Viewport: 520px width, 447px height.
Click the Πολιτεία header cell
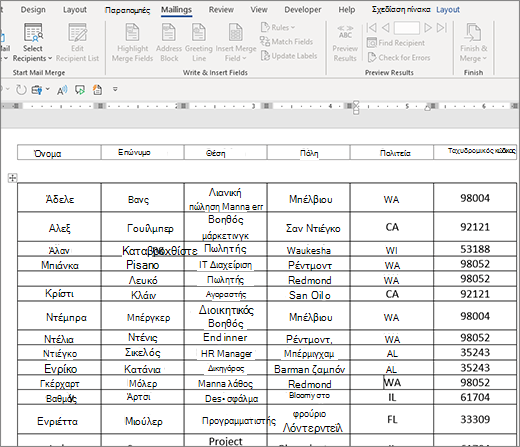(392, 153)
